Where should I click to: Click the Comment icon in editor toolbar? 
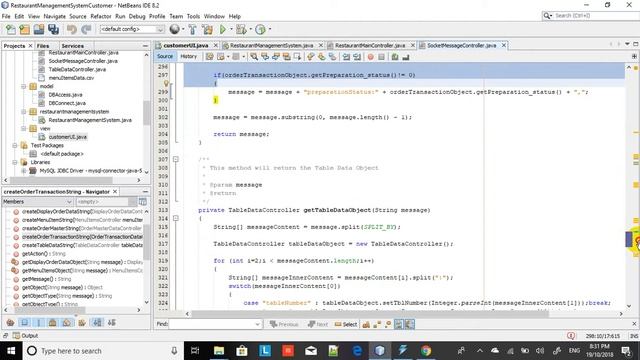pos(395,57)
